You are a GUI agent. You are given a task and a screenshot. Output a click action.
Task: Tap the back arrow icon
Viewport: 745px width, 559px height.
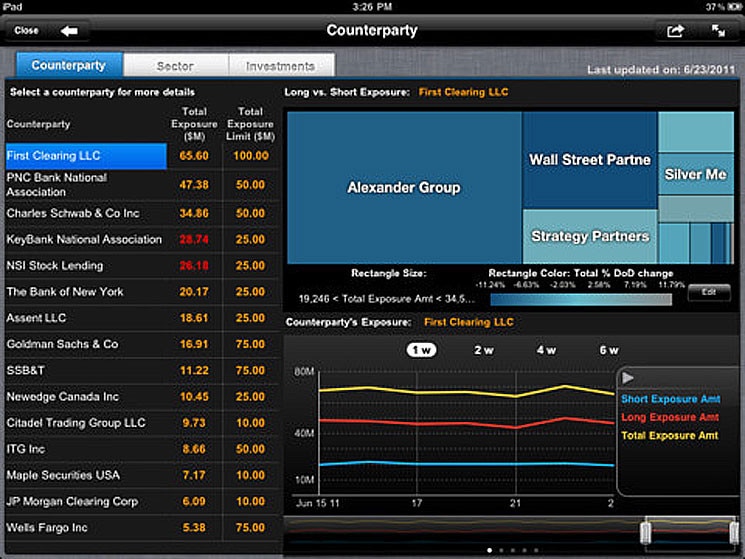coord(69,30)
